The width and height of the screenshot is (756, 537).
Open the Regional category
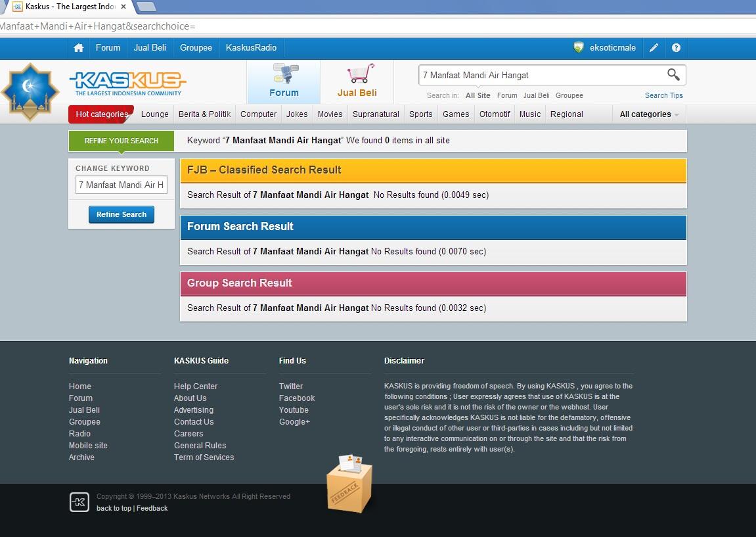(x=567, y=114)
